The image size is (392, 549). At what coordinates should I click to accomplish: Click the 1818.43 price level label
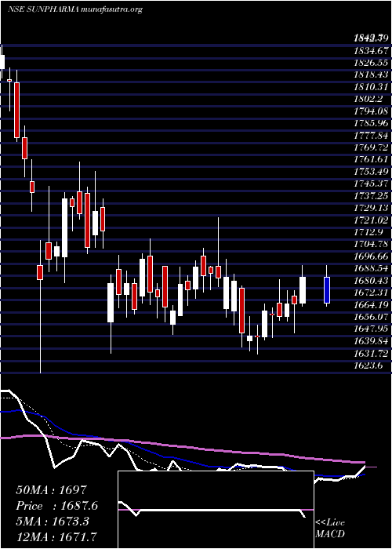point(371,75)
